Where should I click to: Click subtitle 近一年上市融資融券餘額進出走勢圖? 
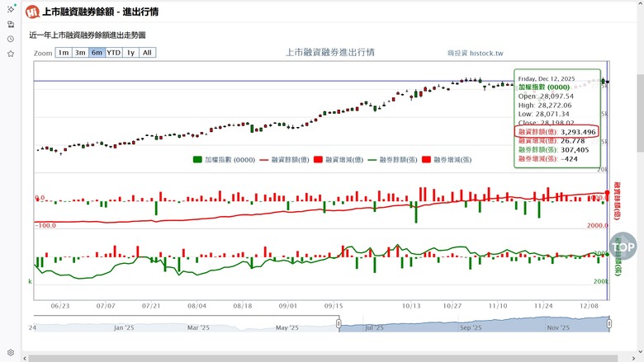(88, 35)
